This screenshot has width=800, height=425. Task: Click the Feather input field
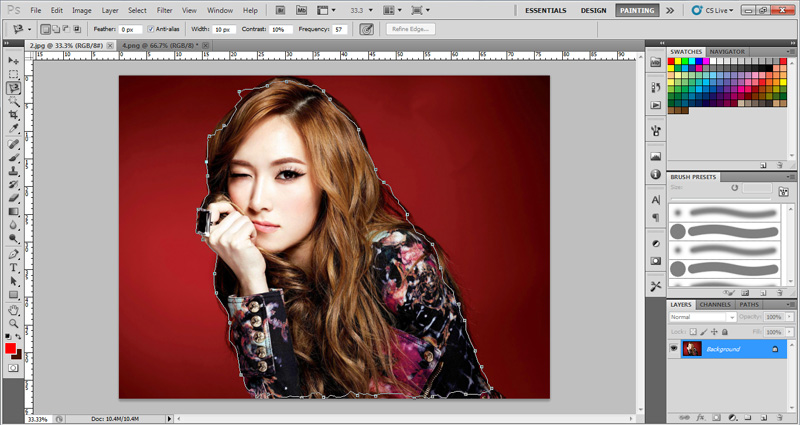click(x=131, y=30)
